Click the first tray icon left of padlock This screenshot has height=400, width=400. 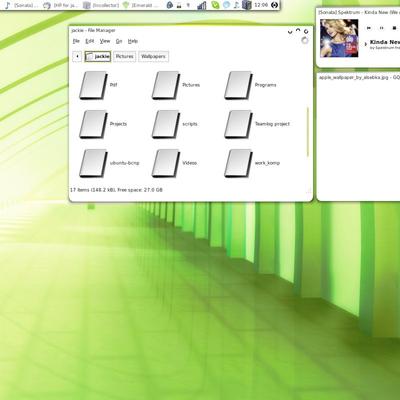pyautogui.click(x=170, y=5)
